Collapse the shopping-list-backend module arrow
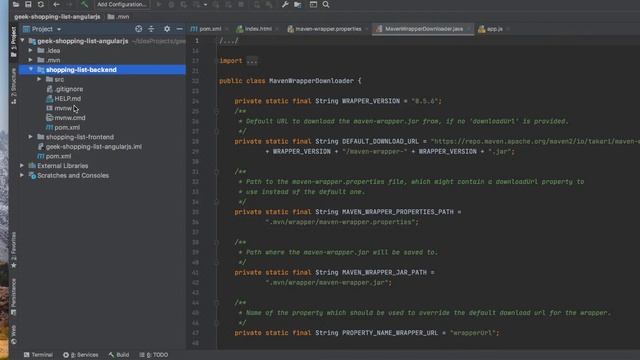Screen dimensions: 640x360 (31, 69)
